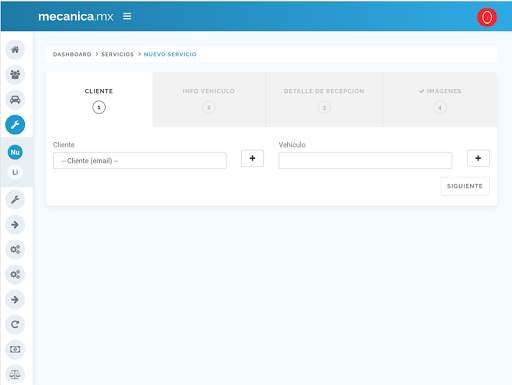Navigate to Servicios breadcrumb
Image resolution: width=512 pixels, height=385 pixels.
[117, 54]
